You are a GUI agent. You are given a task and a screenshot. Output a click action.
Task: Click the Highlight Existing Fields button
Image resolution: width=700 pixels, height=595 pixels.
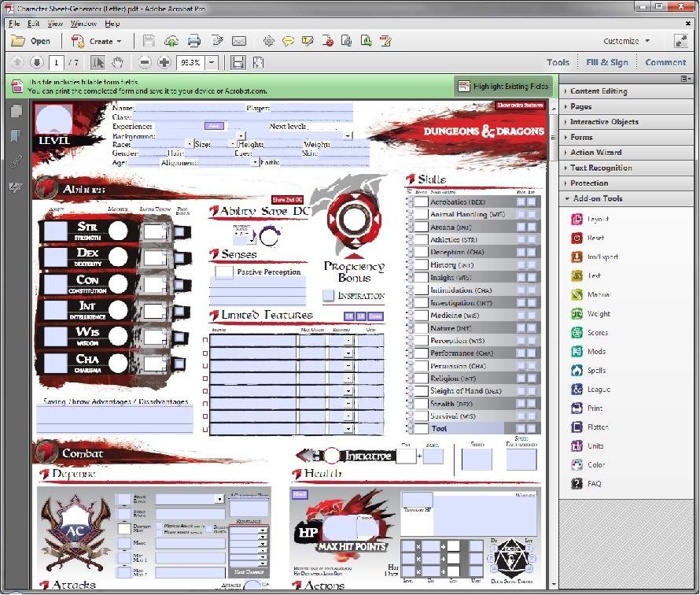pyautogui.click(x=504, y=86)
